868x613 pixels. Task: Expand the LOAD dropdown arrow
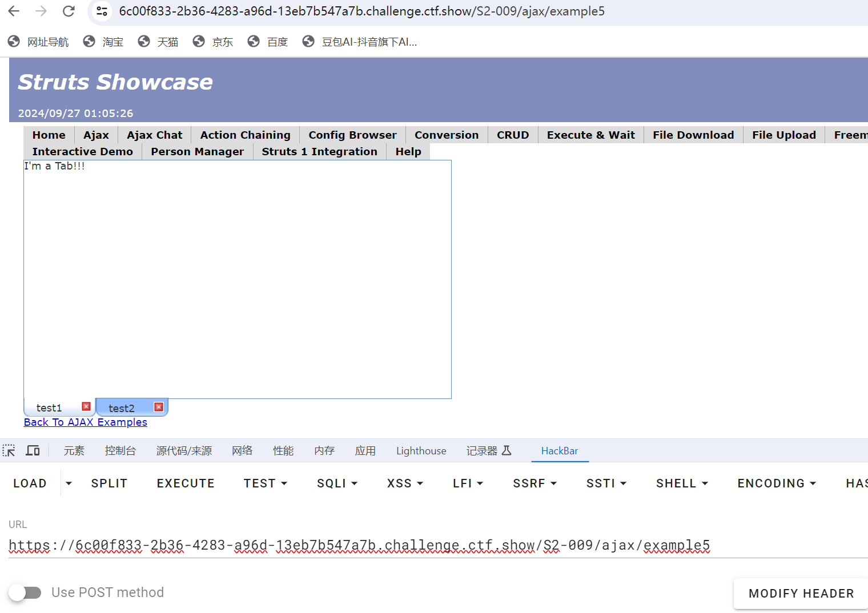coord(69,483)
